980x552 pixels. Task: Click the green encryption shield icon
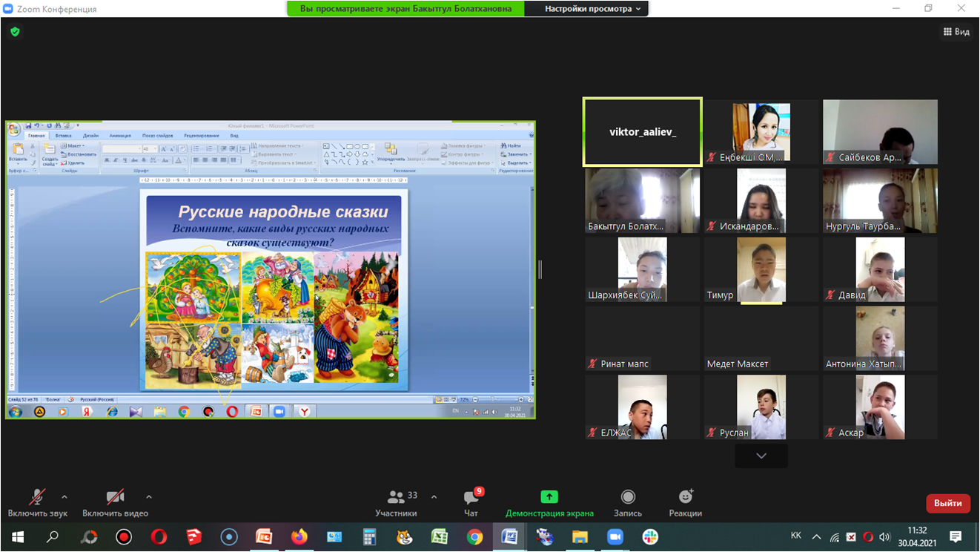tap(15, 32)
